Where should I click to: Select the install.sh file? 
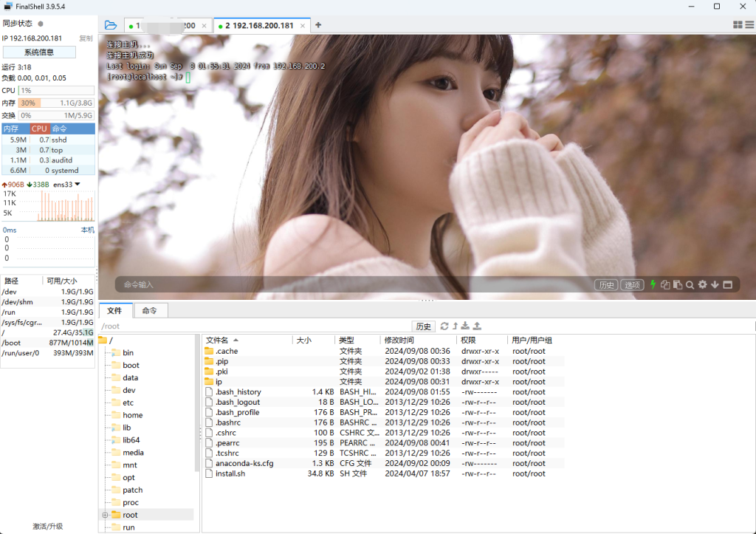click(x=383, y=473)
